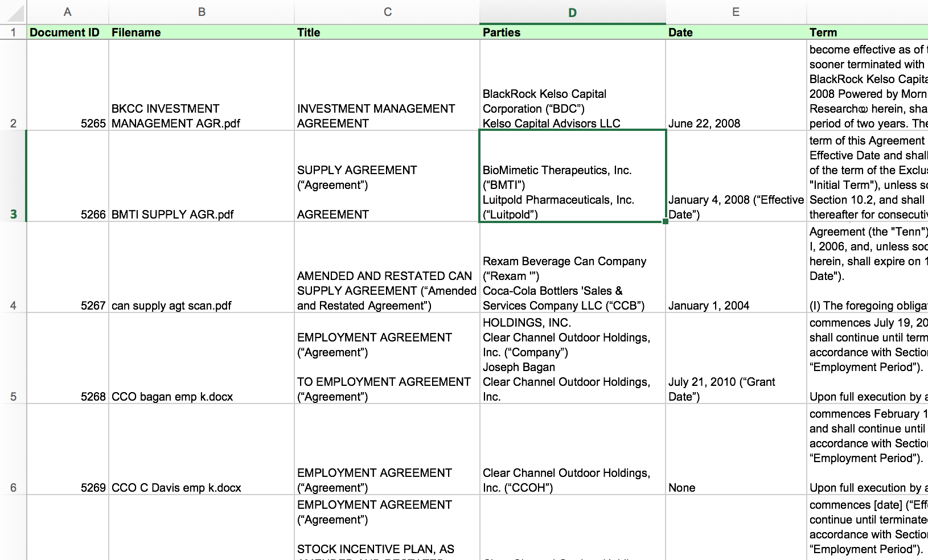Select row 5 header
The width and height of the screenshot is (928, 560).
click(x=13, y=359)
